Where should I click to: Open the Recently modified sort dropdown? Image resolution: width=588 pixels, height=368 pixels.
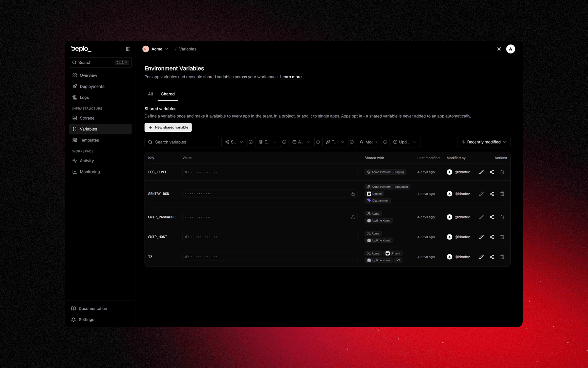tap(484, 142)
